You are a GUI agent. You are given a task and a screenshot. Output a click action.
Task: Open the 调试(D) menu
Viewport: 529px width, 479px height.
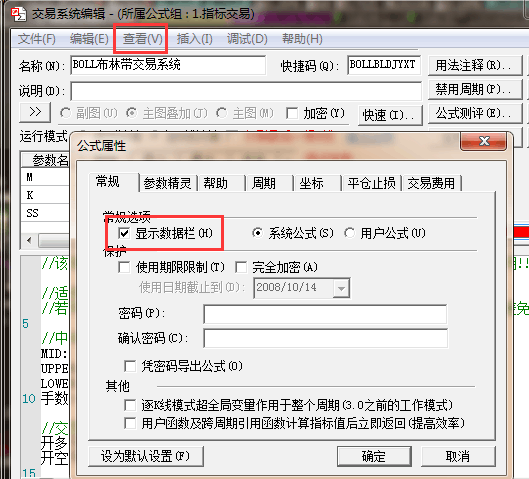[247, 39]
